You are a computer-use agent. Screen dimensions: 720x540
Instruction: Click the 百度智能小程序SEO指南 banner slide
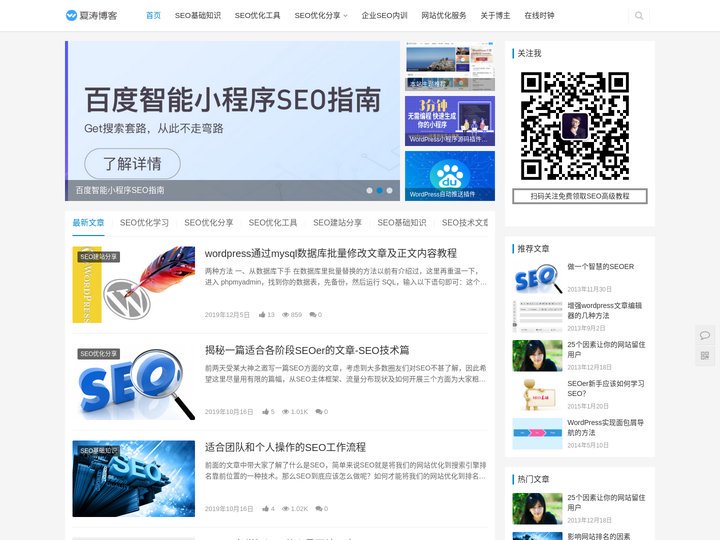tap(232, 121)
